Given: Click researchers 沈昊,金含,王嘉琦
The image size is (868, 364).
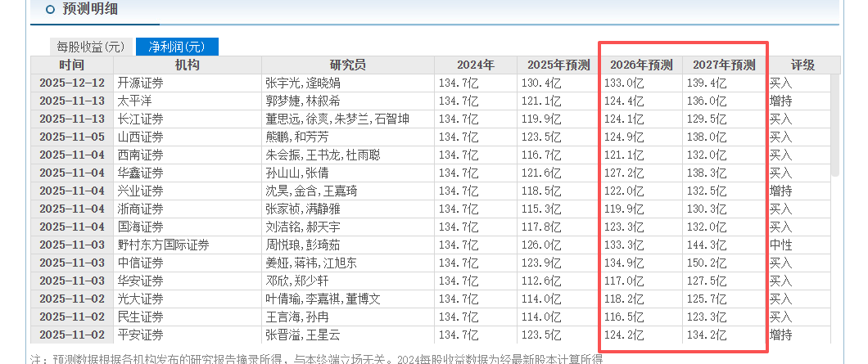Looking at the screenshot, I should pos(311,191).
